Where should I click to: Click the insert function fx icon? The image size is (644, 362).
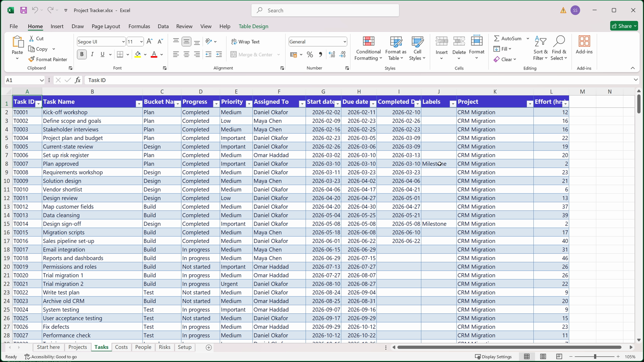(78, 80)
